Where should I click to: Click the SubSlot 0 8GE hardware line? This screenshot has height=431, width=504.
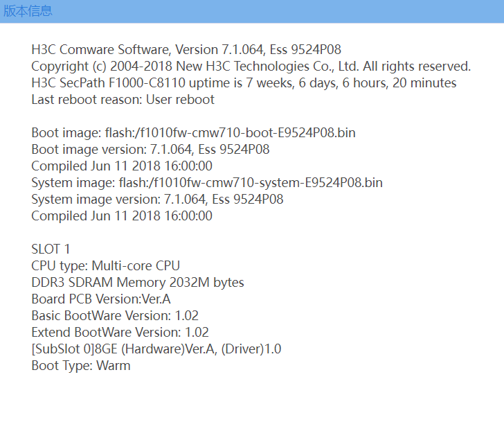point(156,349)
